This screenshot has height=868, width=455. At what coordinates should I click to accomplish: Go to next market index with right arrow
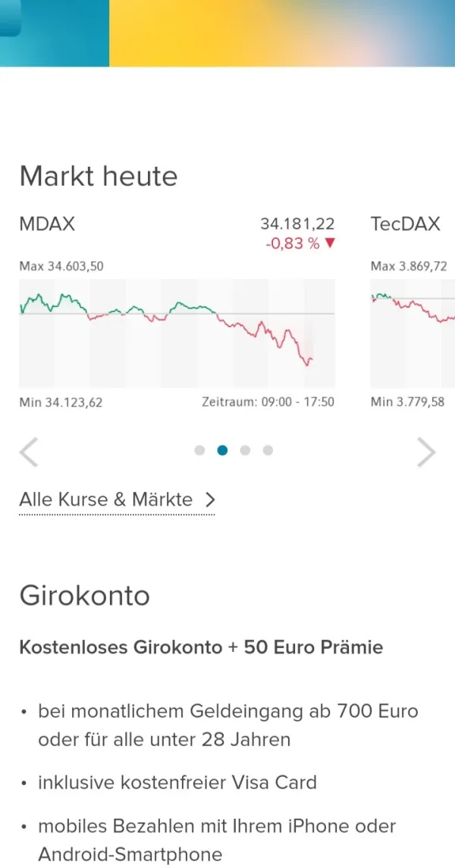tap(426, 453)
